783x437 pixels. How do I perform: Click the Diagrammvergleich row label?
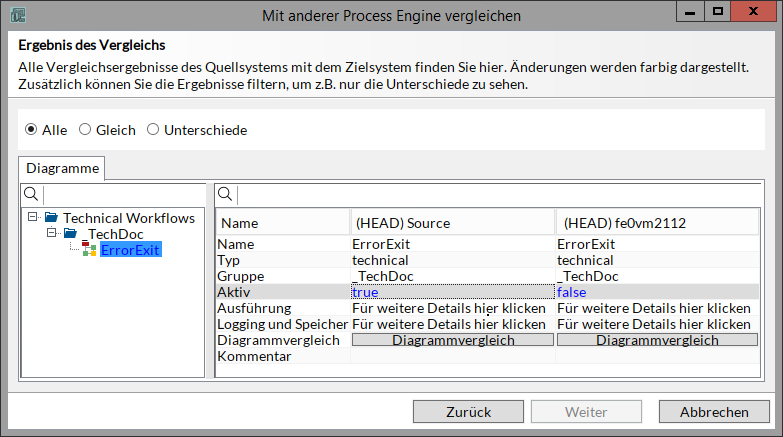(x=278, y=340)
